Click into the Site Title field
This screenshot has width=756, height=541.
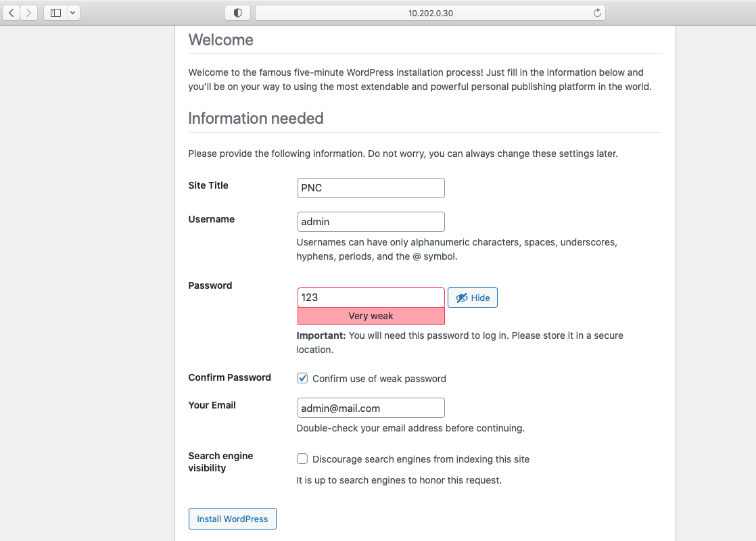click(x=371, y=188)
